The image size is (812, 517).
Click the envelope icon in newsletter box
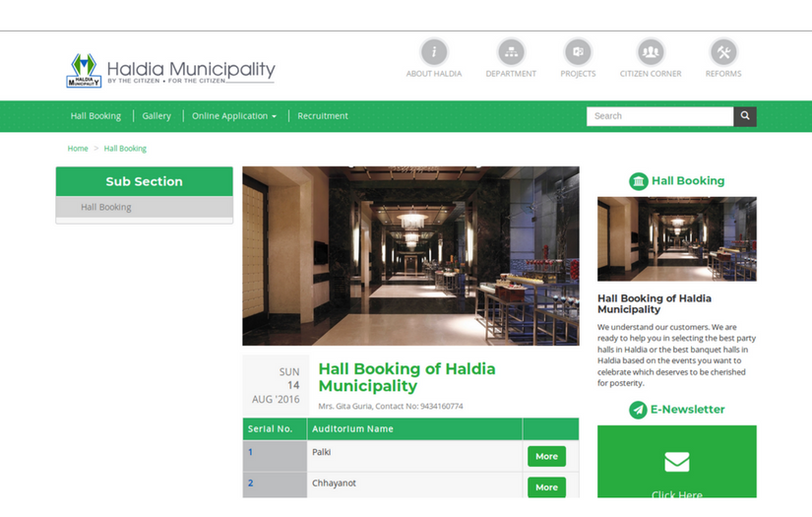(x=677, y=462)
